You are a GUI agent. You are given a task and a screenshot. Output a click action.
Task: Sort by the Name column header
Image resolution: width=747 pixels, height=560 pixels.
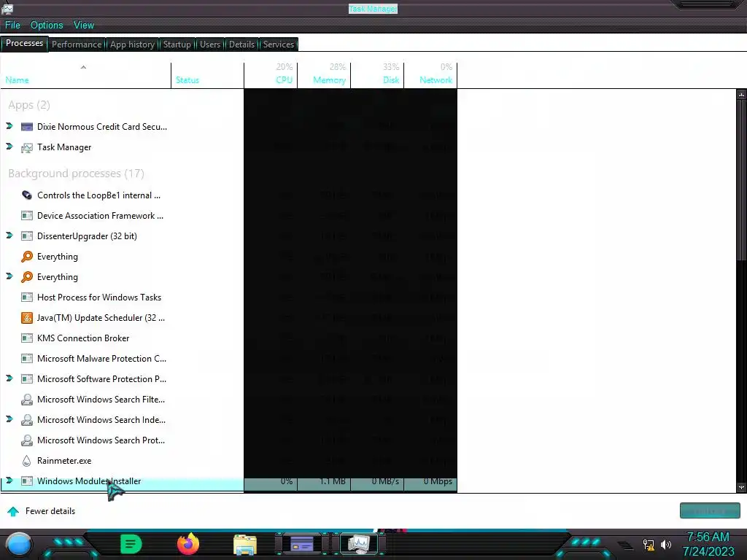86,75
